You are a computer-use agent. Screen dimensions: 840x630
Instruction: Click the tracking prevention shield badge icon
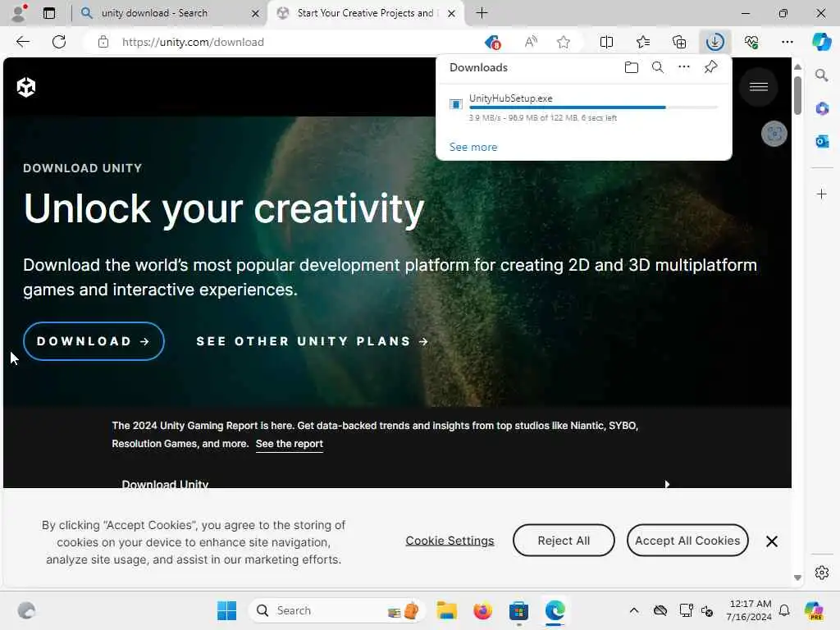[x=492, y=42]
